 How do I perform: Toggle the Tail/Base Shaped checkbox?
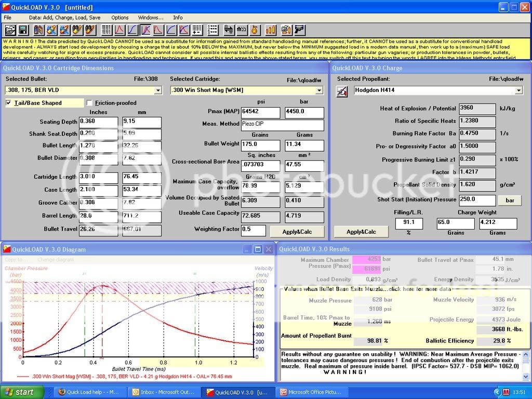click(8, 103)
